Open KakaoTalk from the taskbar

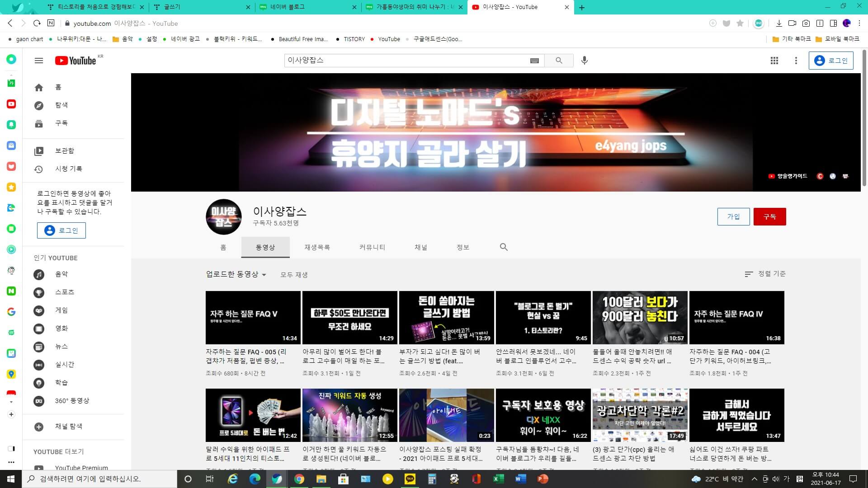[x=410, y=479]
